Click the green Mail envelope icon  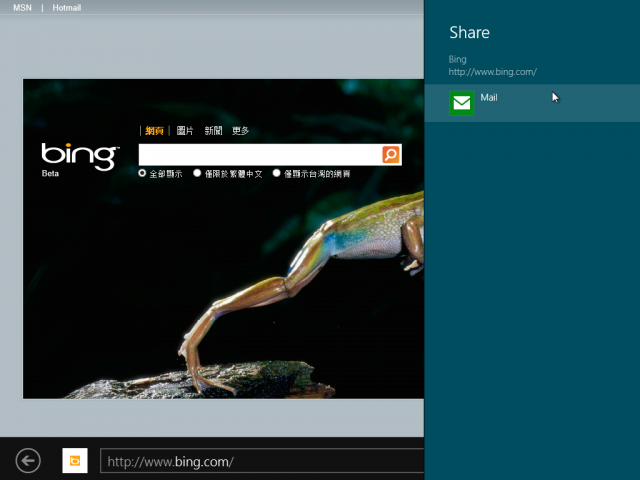[462, 103]
